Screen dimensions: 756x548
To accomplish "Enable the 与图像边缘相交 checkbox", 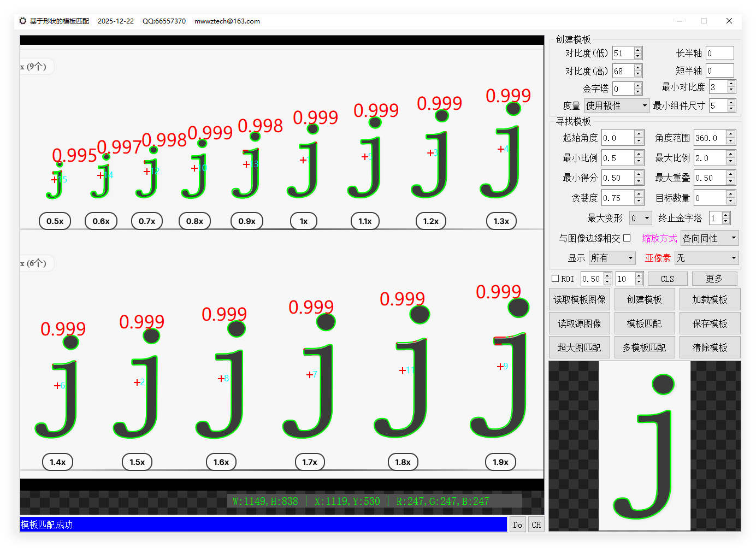I will tap(627, 238).
